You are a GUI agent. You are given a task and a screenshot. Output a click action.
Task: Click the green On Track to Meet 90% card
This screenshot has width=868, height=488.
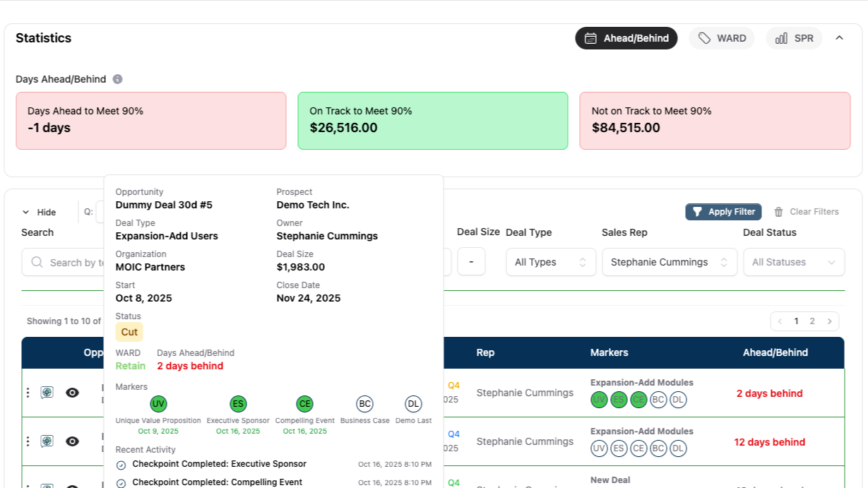432,121
